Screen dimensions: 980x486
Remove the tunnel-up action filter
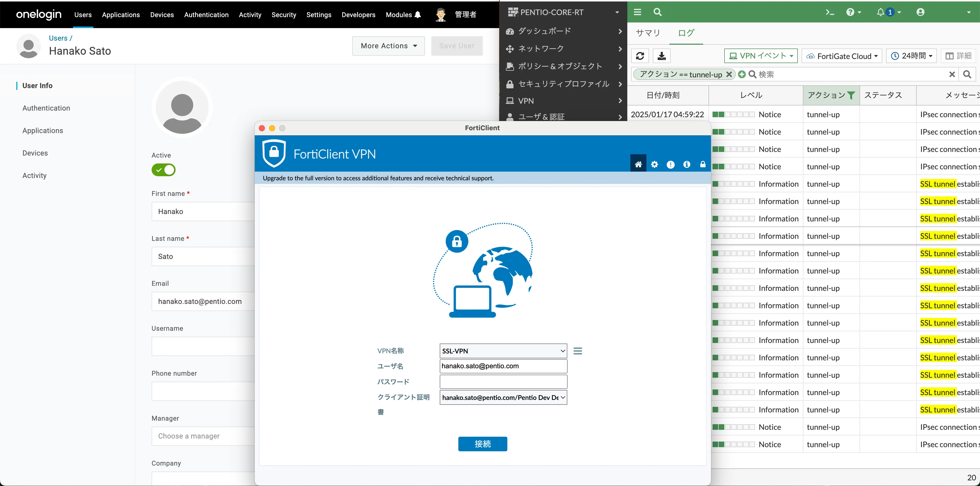coord(729,74)
